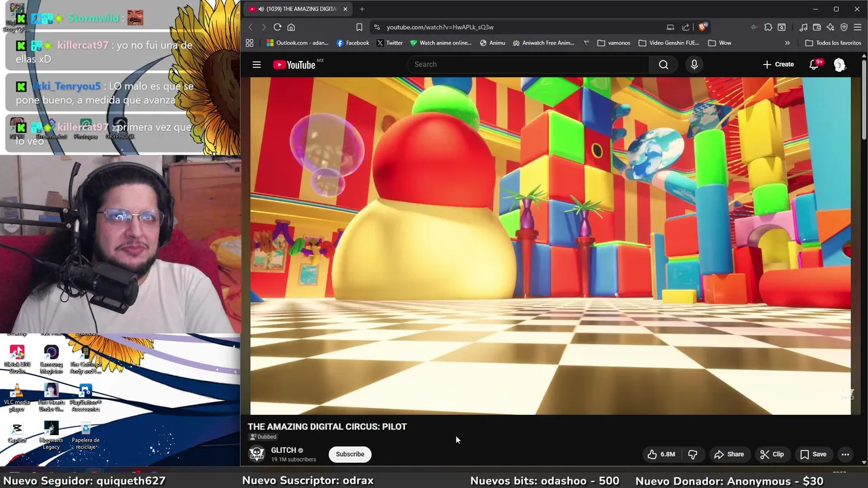Open the TikTok LIVE Studio desktop shortcut
Image resolution: width=868 pixels, height=488 pixels.
click(17, 360)
